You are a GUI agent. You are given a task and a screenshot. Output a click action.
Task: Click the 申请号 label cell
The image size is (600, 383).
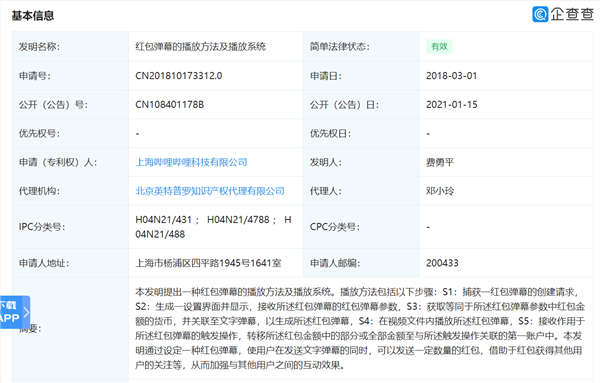[x=70, y=76]
